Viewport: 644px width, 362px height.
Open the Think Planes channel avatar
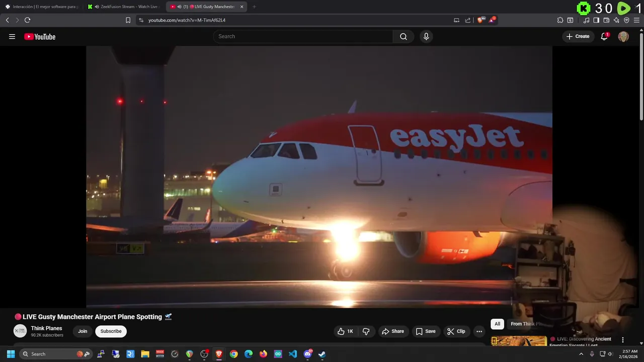click(x=20, y=331)
